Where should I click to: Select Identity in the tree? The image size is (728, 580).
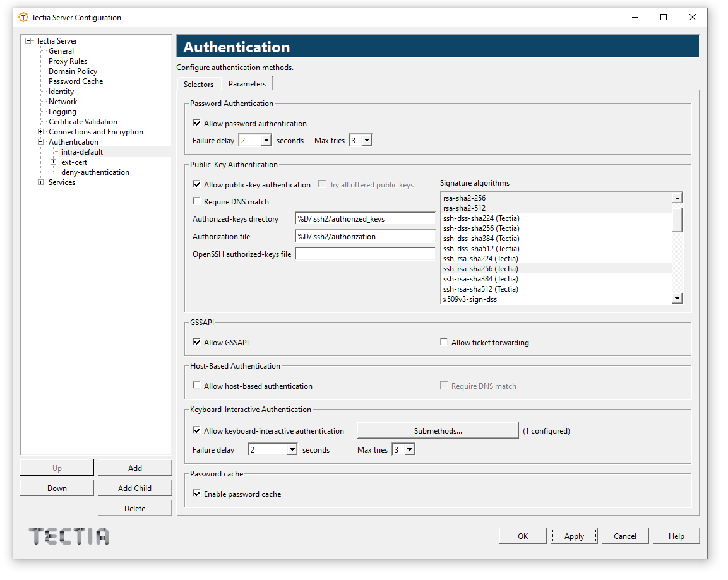61,92
